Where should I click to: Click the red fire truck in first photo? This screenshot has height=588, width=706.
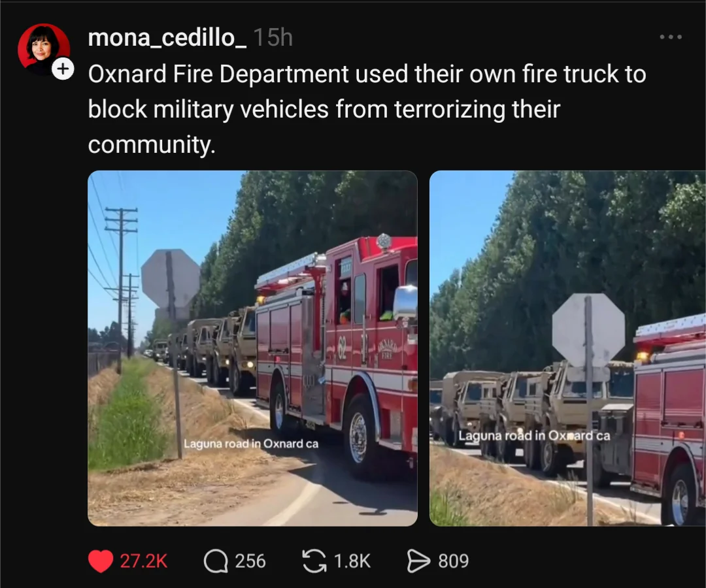tap(337, 355)
